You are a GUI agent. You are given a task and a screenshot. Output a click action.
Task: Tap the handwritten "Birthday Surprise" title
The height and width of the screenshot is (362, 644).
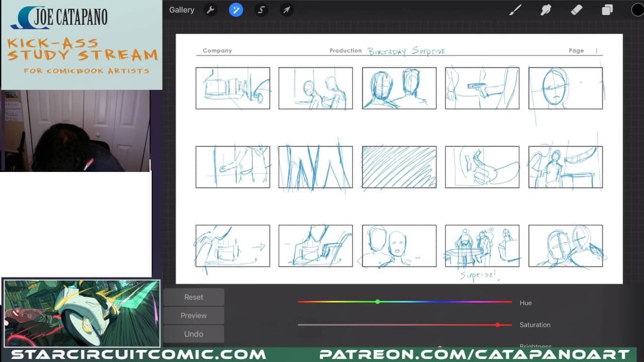(x=406, y=51)
